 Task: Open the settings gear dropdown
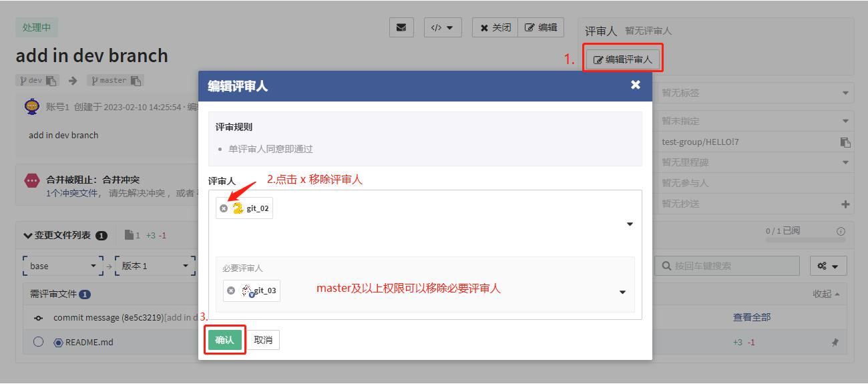coord(829,266)
